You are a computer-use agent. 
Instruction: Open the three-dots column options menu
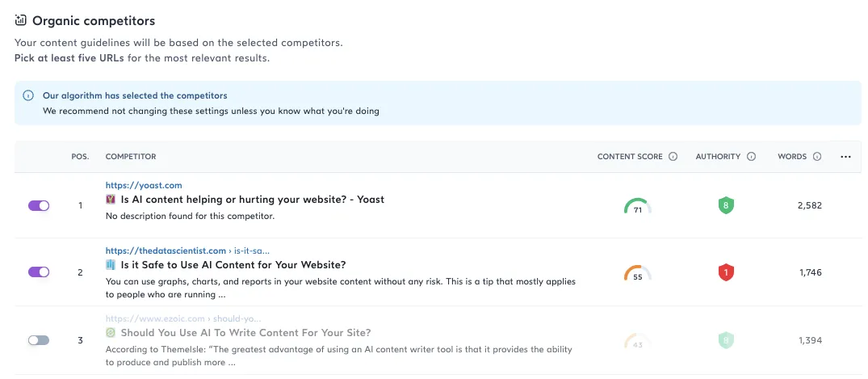click(845, 157)
